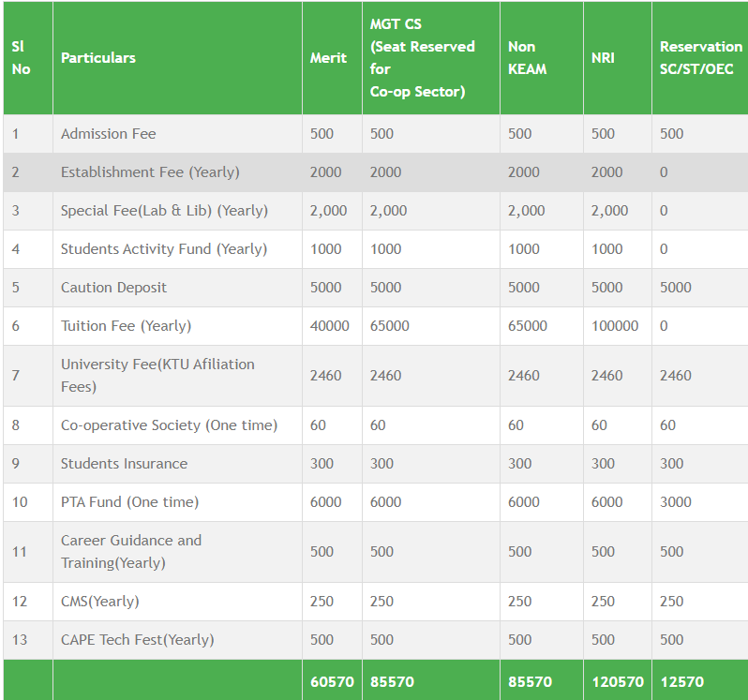Select the NRI tuition value 100000
Image resolution: width=748 pixels, height=700 pixels.
(615, 326)
